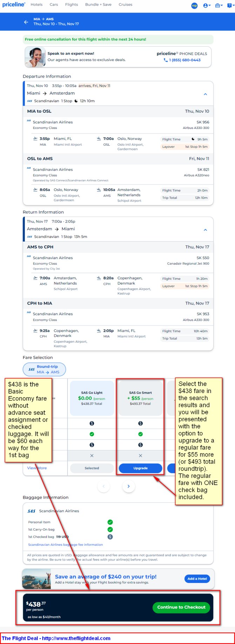This screenshot has width=235, height=644.
Task: Select the Round-trip MIA to AMS fare tab
Action: (44, 369)
